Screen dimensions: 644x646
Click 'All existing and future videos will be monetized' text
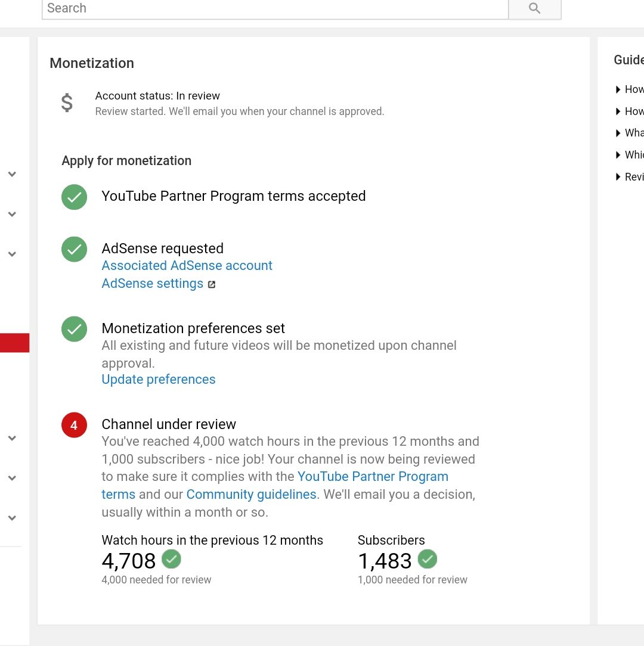click(x=279, y=354)
